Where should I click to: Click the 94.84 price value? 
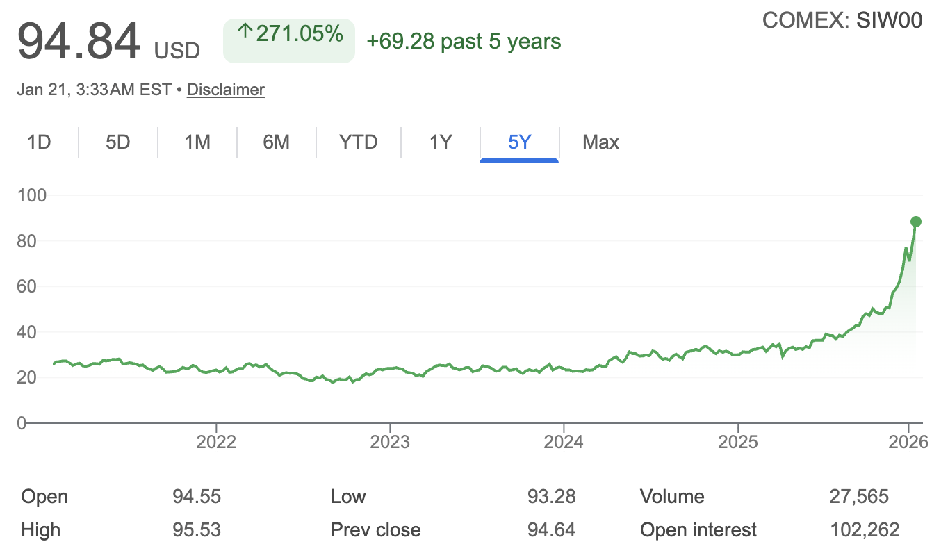[79, 41]
